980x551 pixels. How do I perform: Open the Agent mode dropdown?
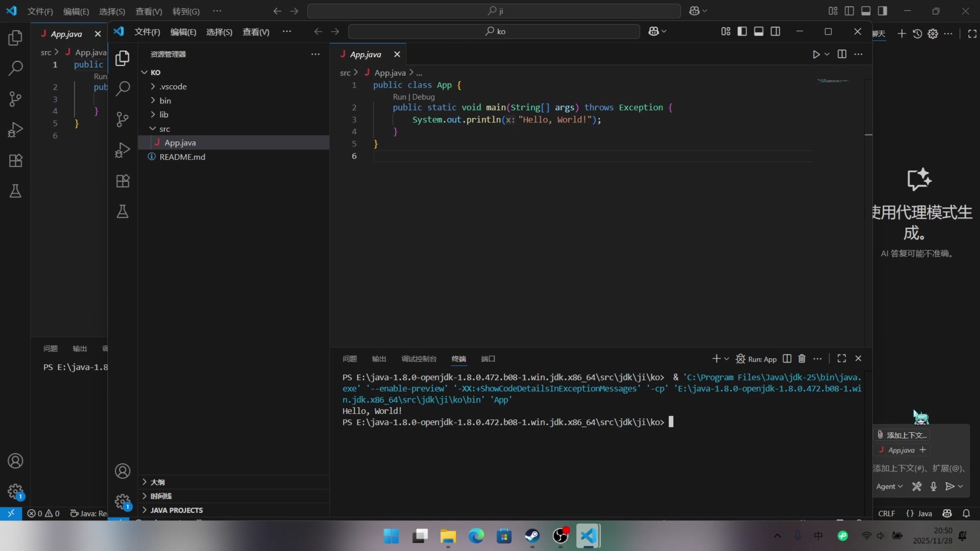(890, 487)
